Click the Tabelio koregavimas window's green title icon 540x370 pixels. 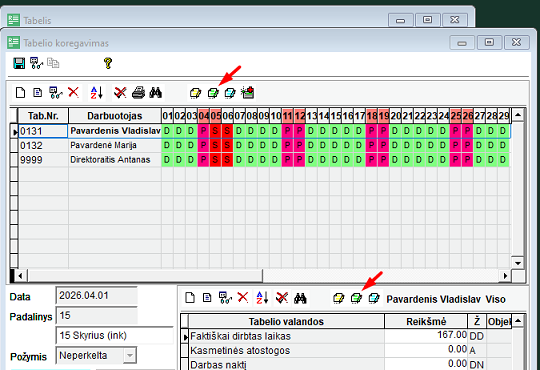click(x=13, y=43)
